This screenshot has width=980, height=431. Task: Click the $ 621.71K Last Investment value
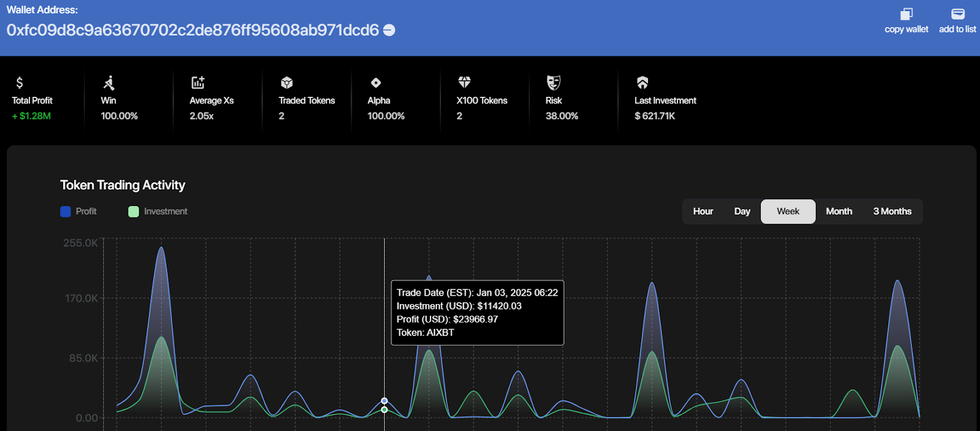[655, 116]
